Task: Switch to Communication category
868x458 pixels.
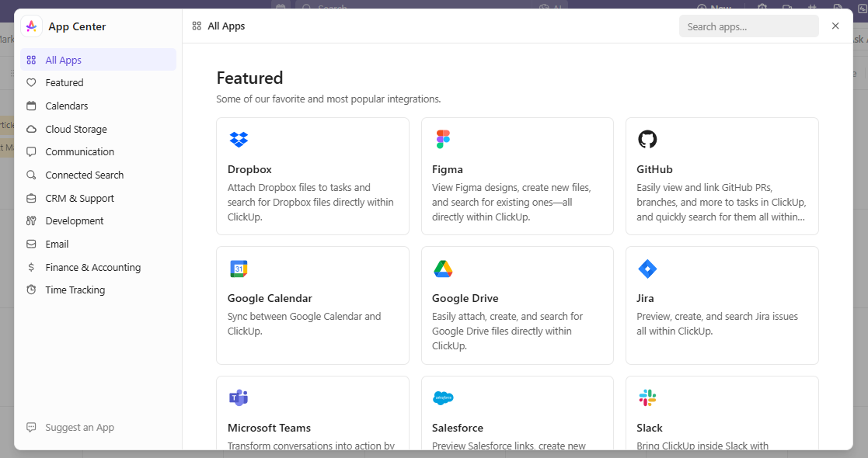Action: click(98, 151)
